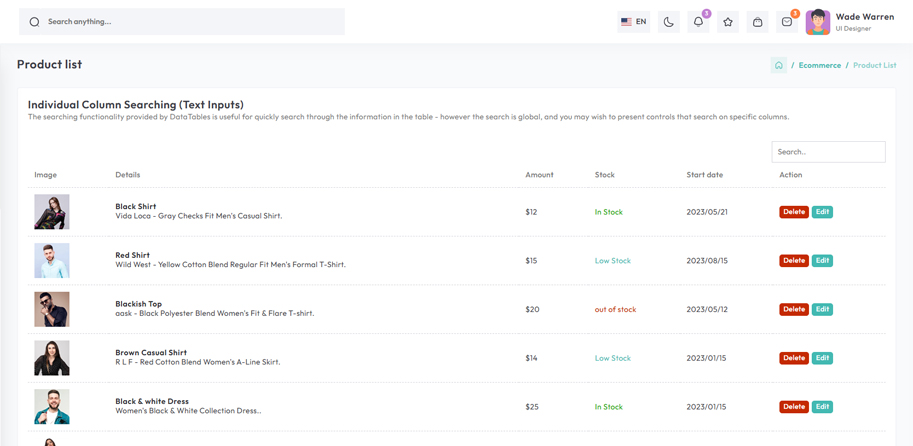Edit the Brown Casual Shirt product

coord(822,358)
